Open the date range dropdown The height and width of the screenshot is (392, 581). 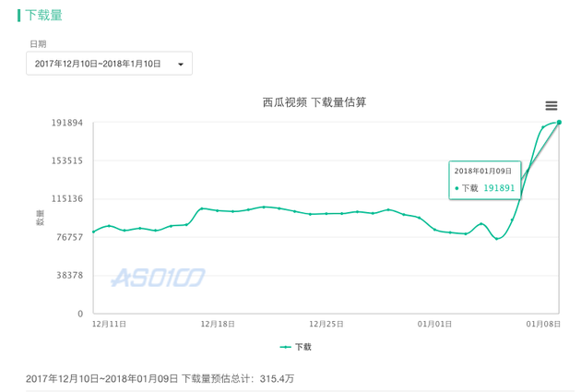click(109, 64)
